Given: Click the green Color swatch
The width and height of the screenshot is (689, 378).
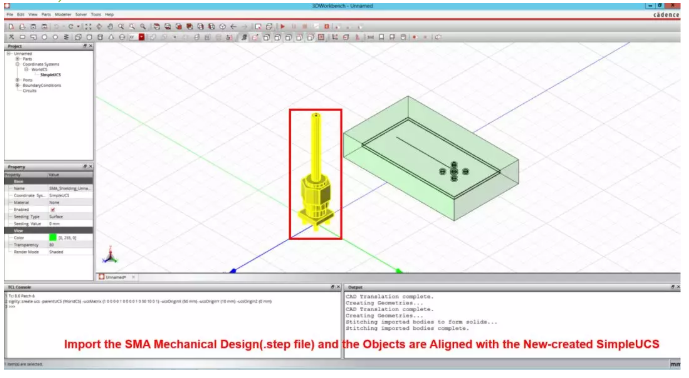Looking at the screenshot, I should [x=53, y=238].
